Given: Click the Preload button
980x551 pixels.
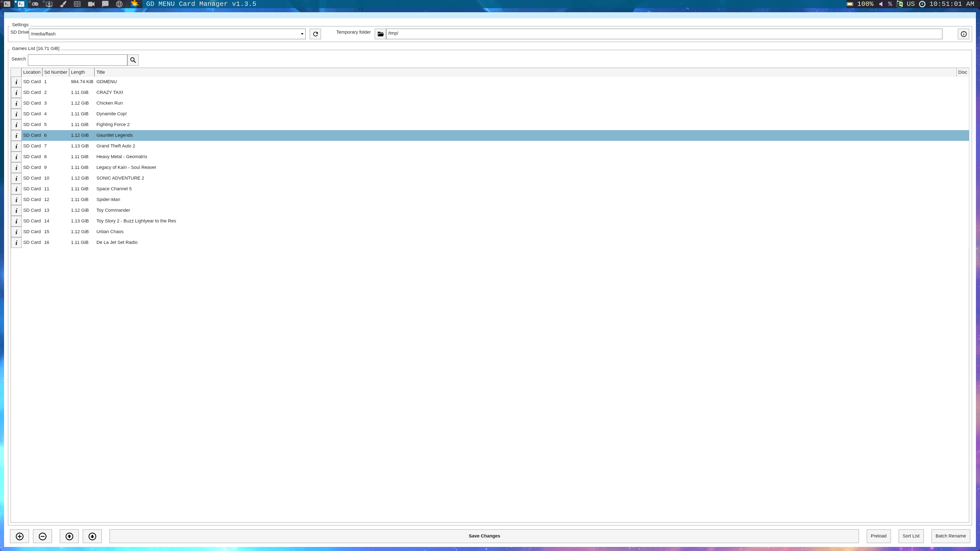Looking at the screenshot, I should pos(878,536).
